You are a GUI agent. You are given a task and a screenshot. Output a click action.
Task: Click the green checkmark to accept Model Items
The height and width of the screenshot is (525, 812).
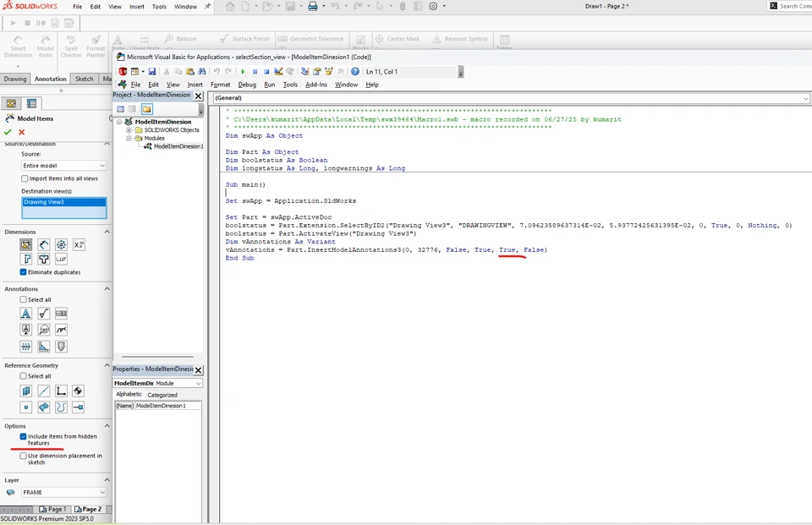point(8,132)
